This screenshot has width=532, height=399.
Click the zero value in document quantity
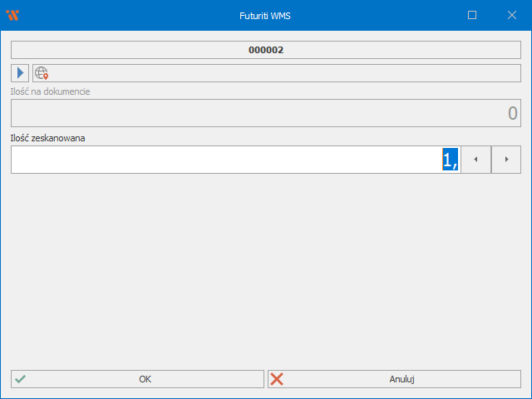(512, 114)
